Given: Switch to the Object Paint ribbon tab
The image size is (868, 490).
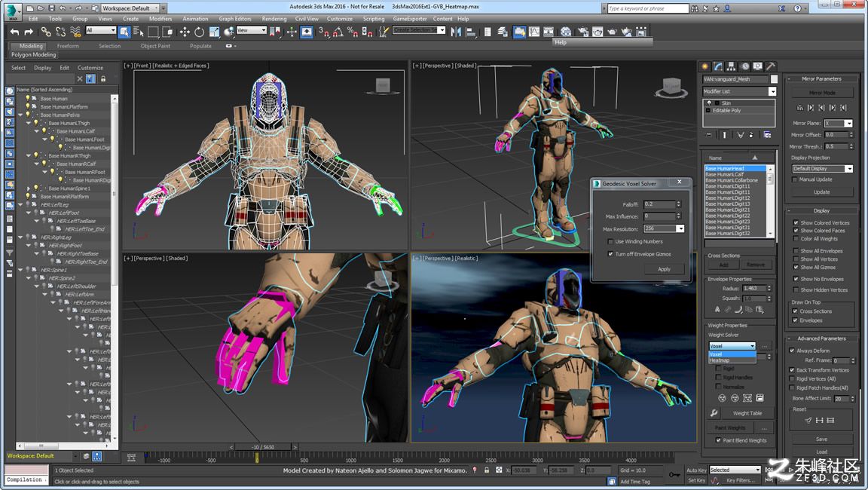Looking at the screenshot, I should pos(155,46).
